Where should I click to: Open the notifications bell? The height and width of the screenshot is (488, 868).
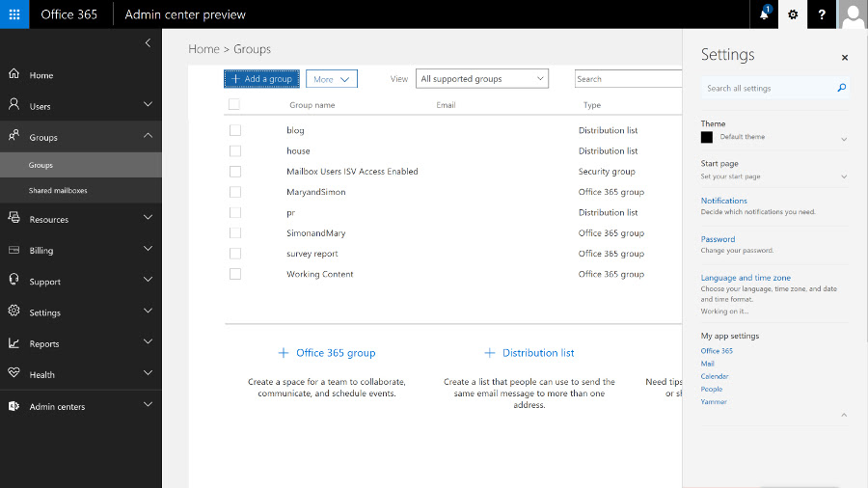pos(764,14)
